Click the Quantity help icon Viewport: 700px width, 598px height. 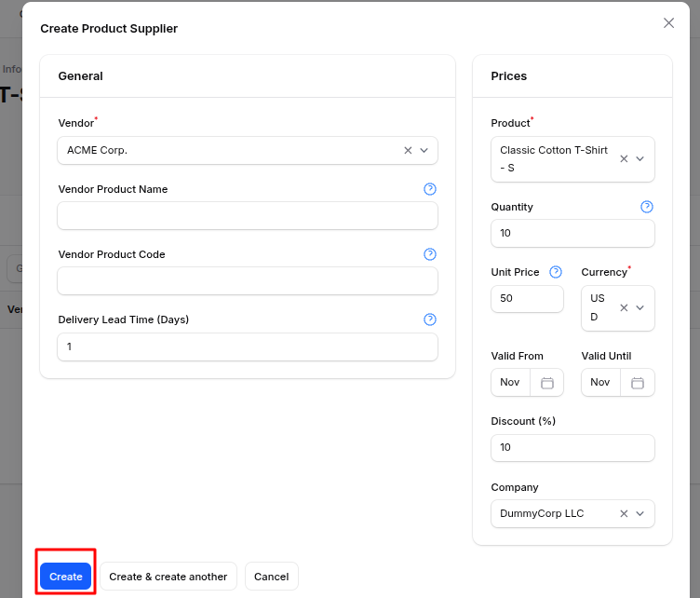(x=647, y=207)
